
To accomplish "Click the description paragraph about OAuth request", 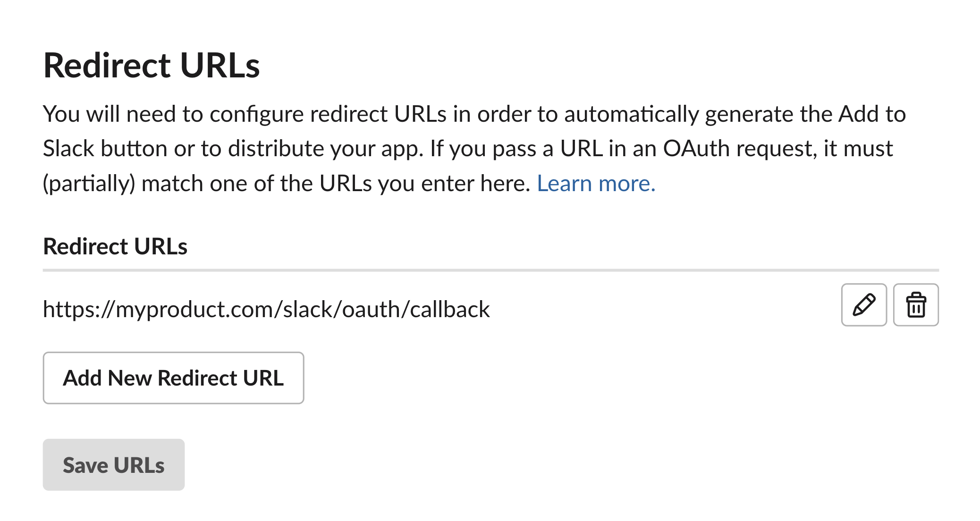I will pyautogui.click(x=474, y=149).
